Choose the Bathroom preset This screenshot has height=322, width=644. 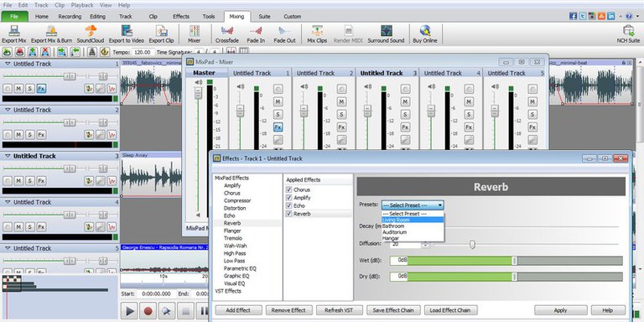click(413, 226)
